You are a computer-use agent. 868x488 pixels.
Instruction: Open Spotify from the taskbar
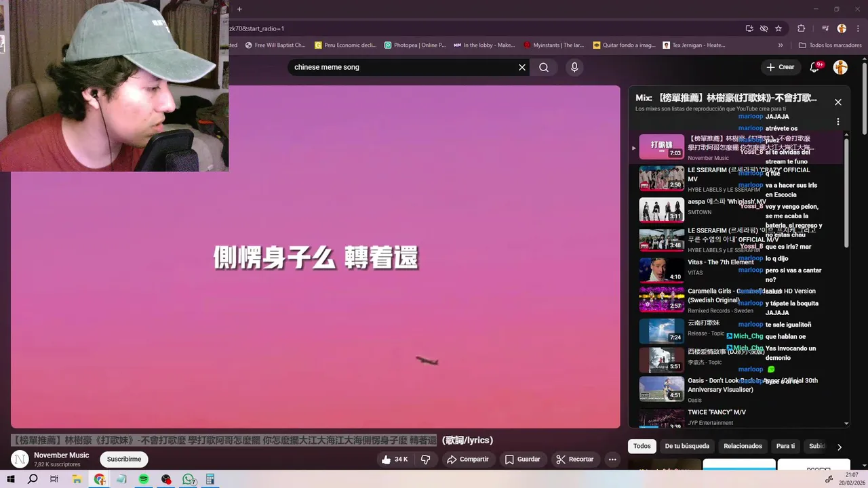tap(144, 479)
